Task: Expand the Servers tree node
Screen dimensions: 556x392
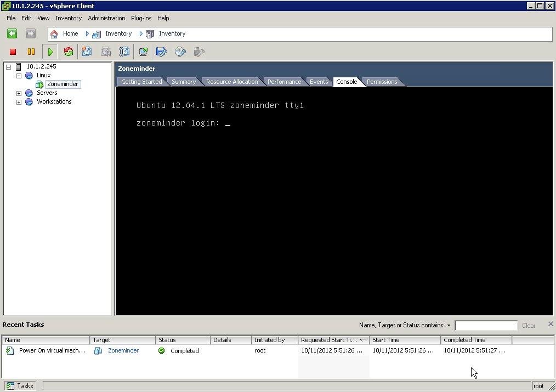Action: click(x=19, y=93)
